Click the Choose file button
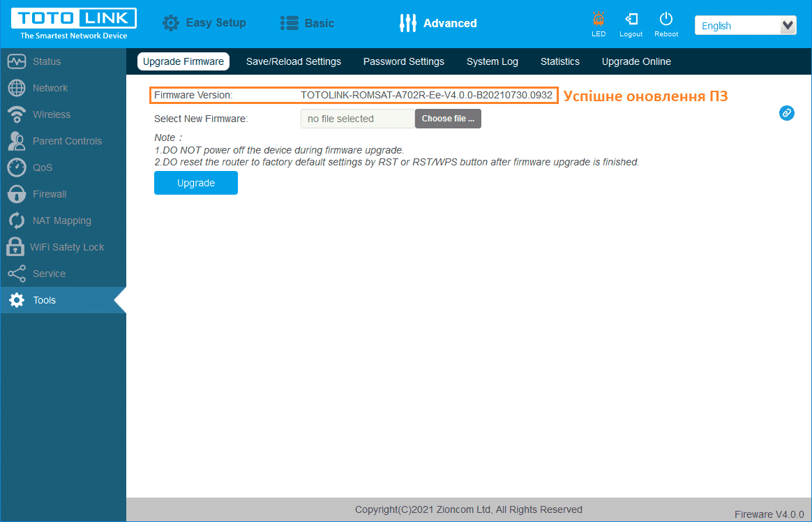Image resolution: width=812 pixels, height=522 pixels. (x=448, y=119)
